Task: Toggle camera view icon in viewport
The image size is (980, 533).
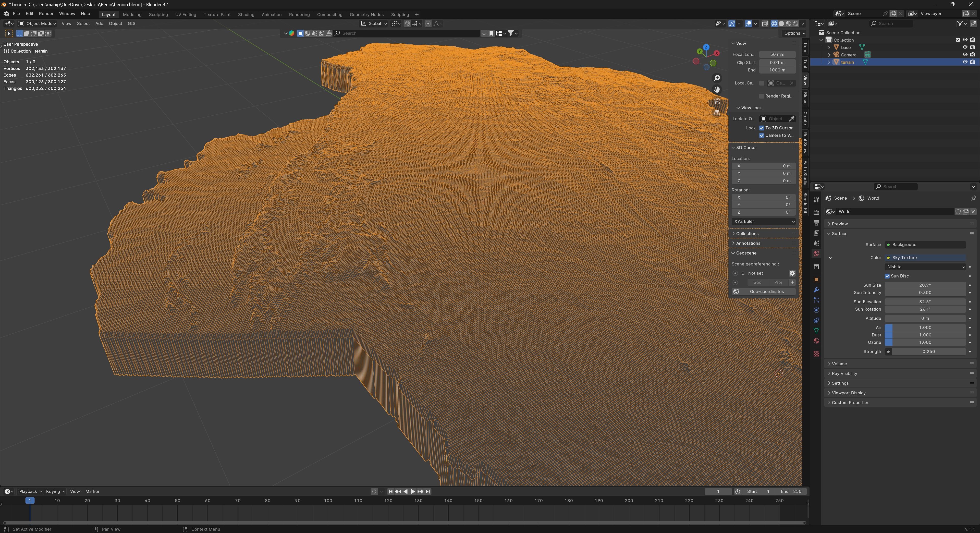Action: pyautogui.click(x=717, y=101)
